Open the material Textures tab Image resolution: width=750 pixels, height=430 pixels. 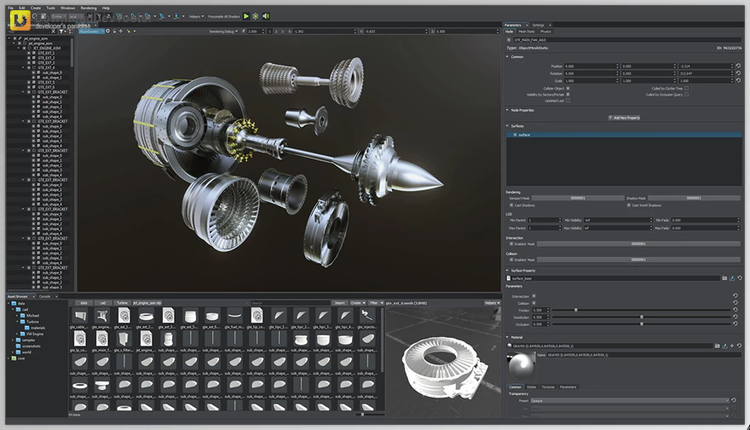point(548,387)
